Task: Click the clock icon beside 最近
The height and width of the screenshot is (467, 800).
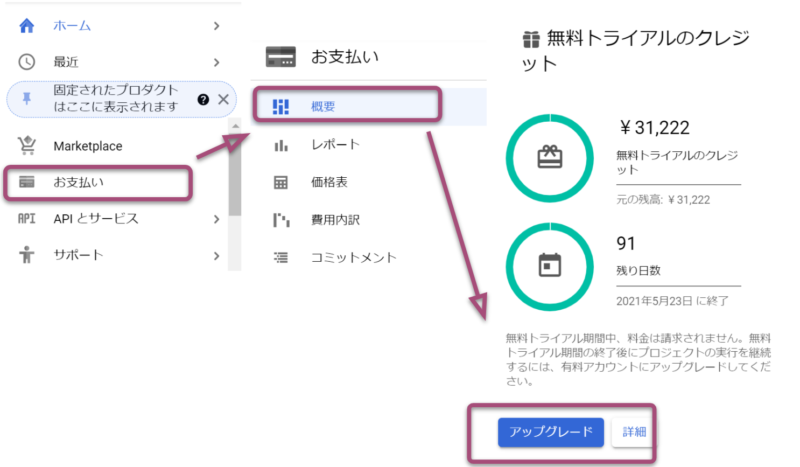Action: click(27, 62)
